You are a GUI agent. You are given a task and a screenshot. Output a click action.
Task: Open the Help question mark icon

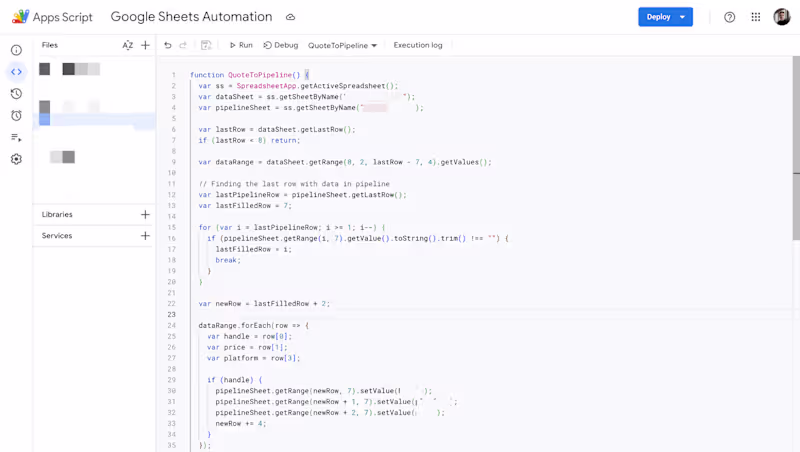730,17
